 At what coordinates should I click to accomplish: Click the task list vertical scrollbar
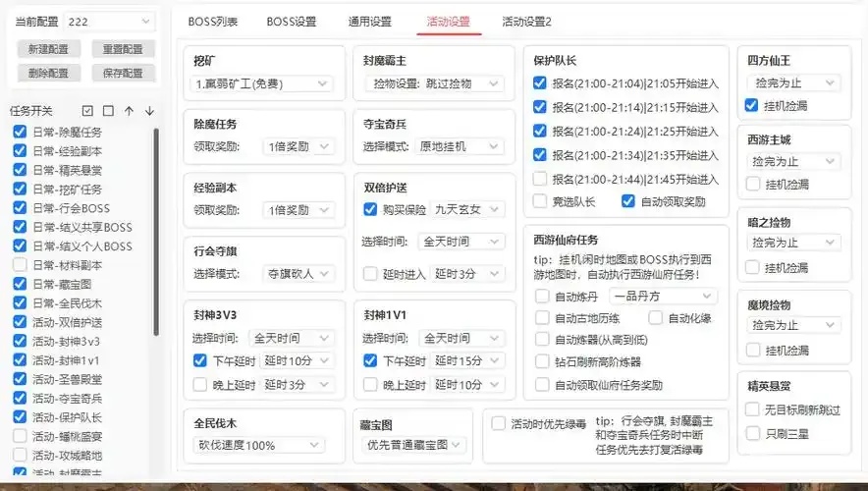156,233
